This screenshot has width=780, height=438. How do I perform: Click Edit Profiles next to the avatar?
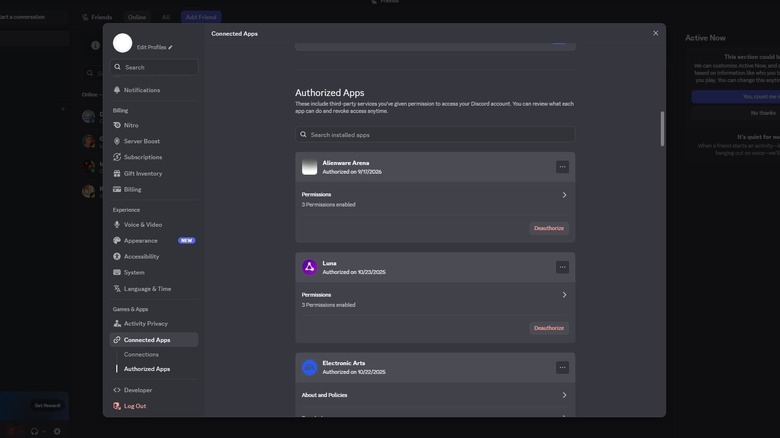coord(154,47)
